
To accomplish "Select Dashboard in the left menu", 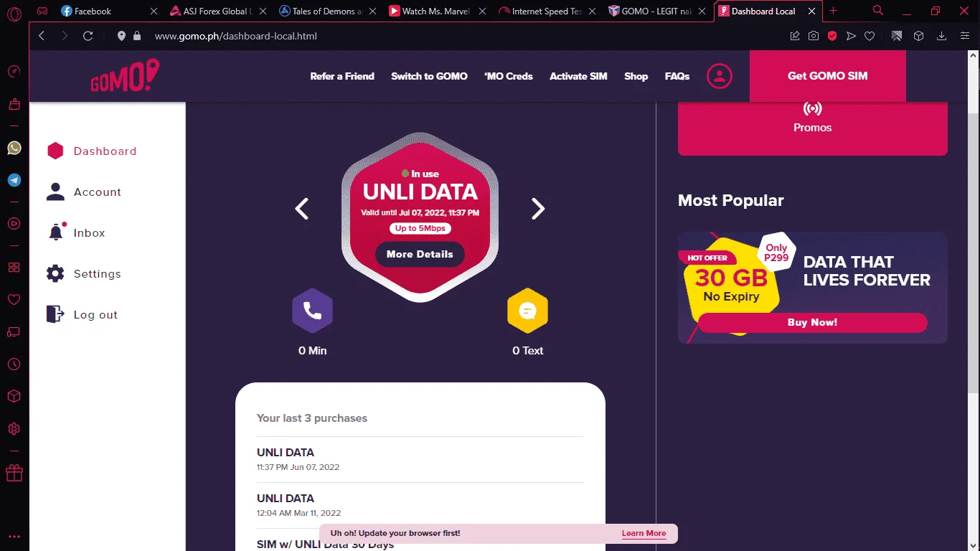I will [x=91, y=151].
